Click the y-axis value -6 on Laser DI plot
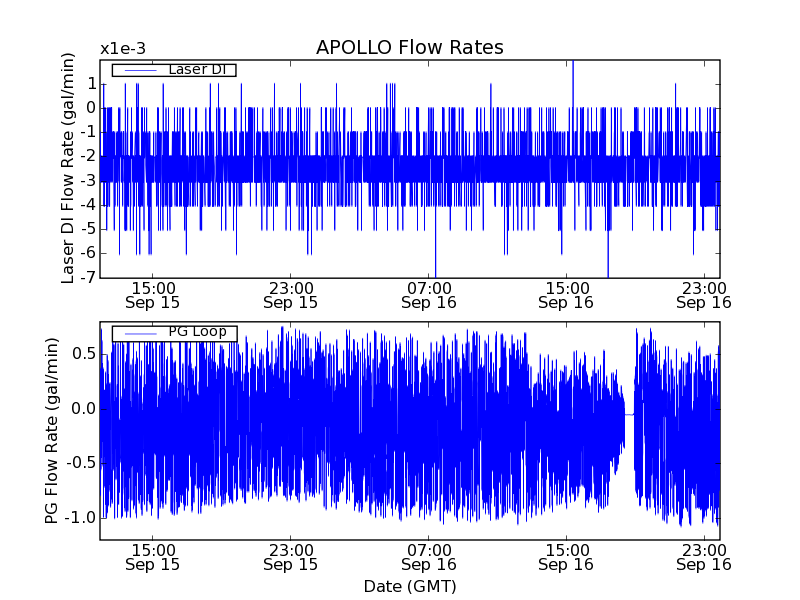Viewport: 800px width, 600px height. [x=87, y=253]
